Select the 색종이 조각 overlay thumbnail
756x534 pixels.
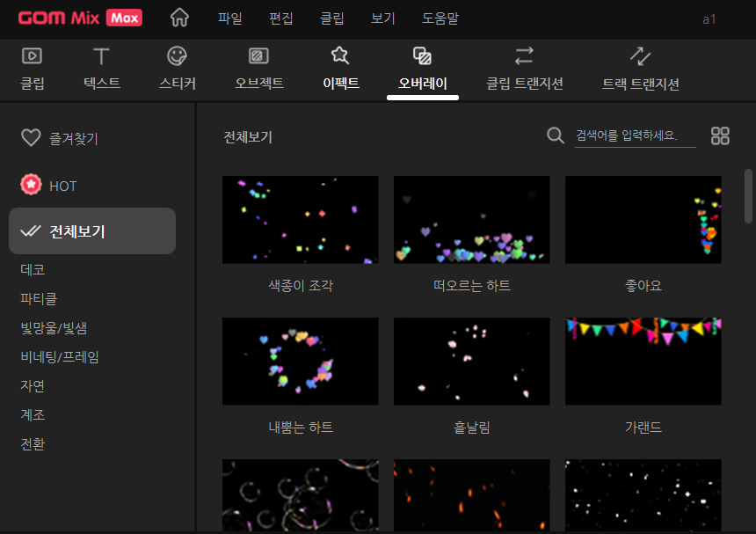[x=300, y=219]
